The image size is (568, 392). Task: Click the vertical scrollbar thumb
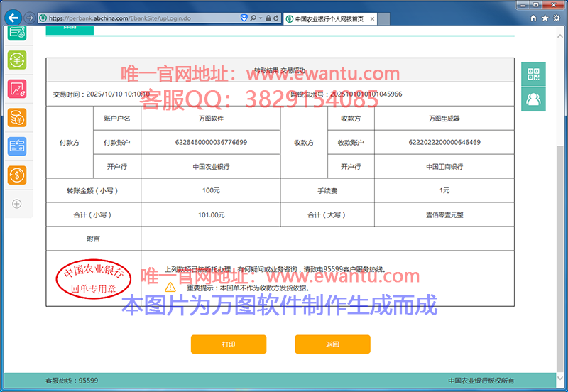pyautogui.click(x=560, y=259)
